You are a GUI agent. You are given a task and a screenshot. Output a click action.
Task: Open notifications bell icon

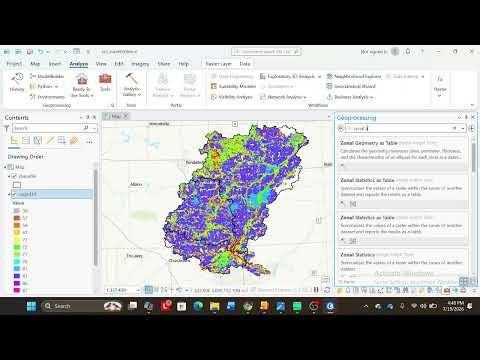pyautogui.click(x=408, y=52)
